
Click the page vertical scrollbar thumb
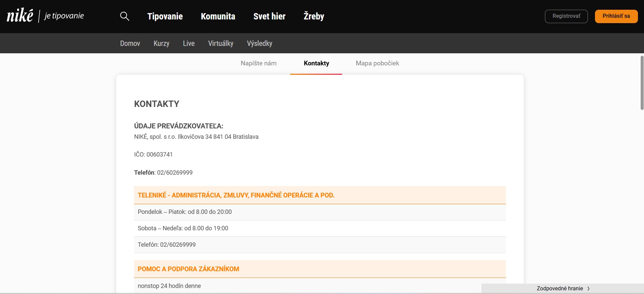click(642, 83)
